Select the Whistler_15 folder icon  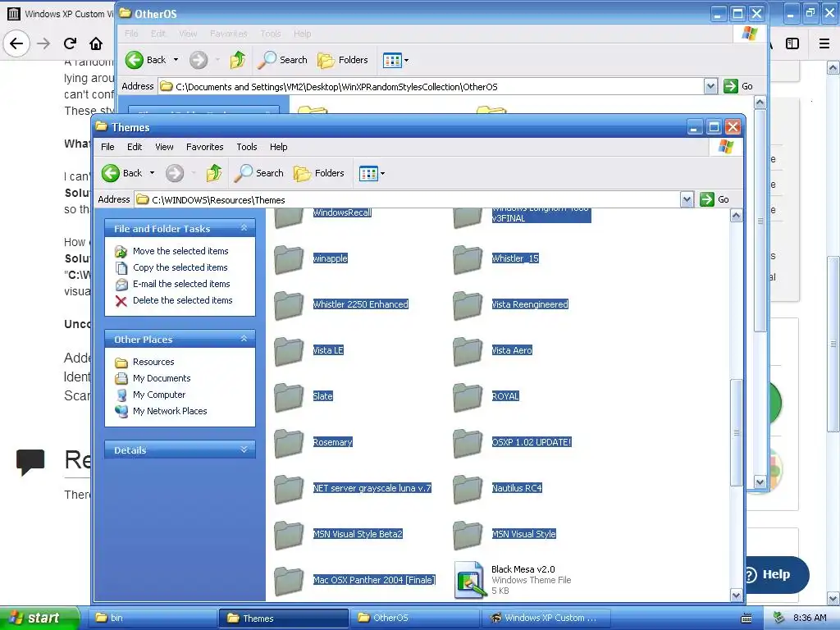click(468, 260)
